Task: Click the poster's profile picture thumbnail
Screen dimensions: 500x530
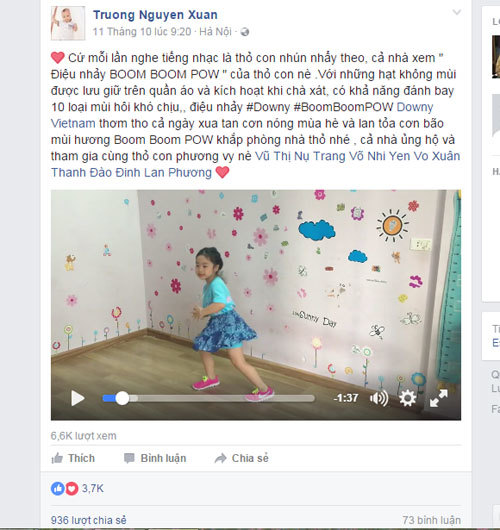Action: click(x=68, y=23)
